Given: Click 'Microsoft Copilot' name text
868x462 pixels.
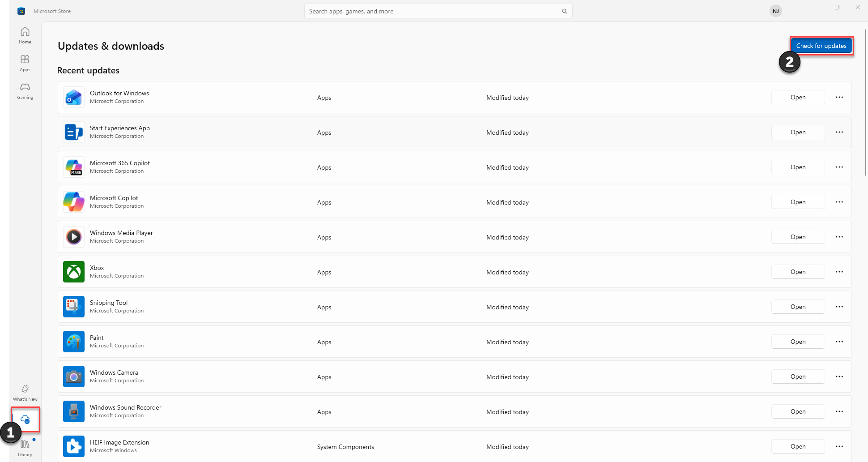Looking at the screenshot, I should [x=114, y=198].
